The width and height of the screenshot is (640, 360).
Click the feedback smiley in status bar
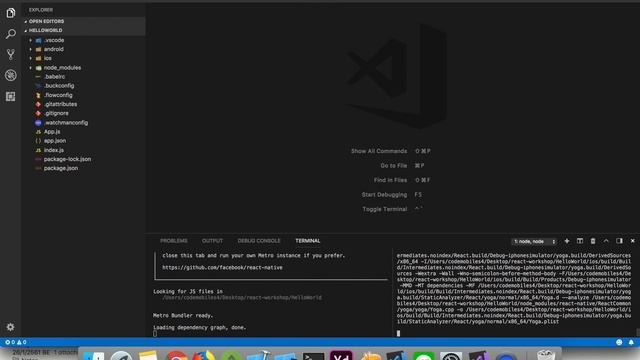(x=619, y=342)
